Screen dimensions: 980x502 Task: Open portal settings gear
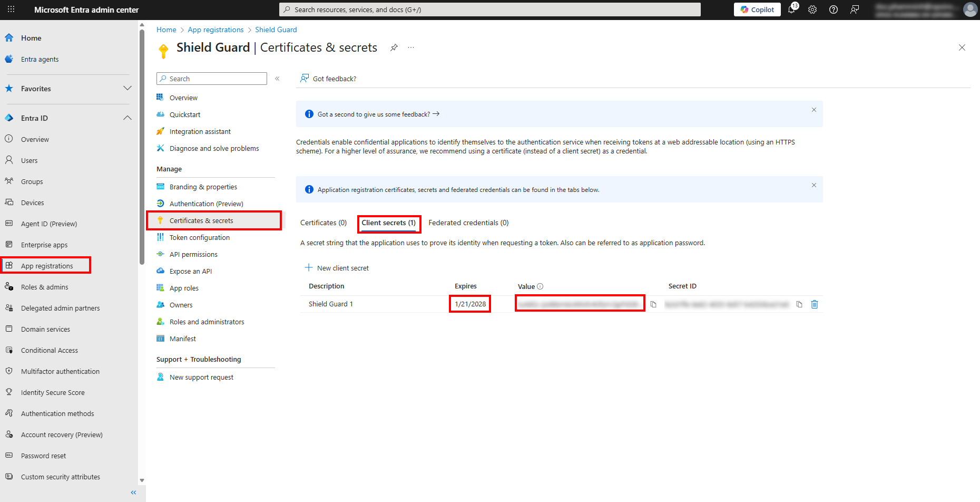click(x=812, y=9)
